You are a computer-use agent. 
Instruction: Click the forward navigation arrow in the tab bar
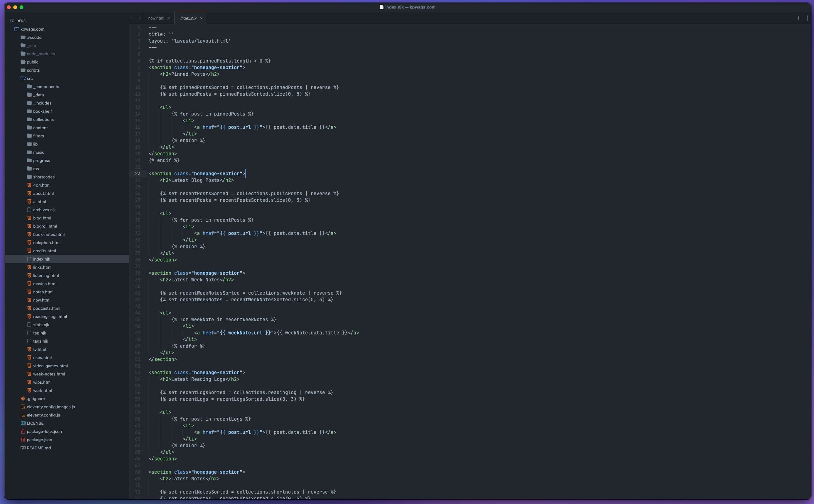138,18
